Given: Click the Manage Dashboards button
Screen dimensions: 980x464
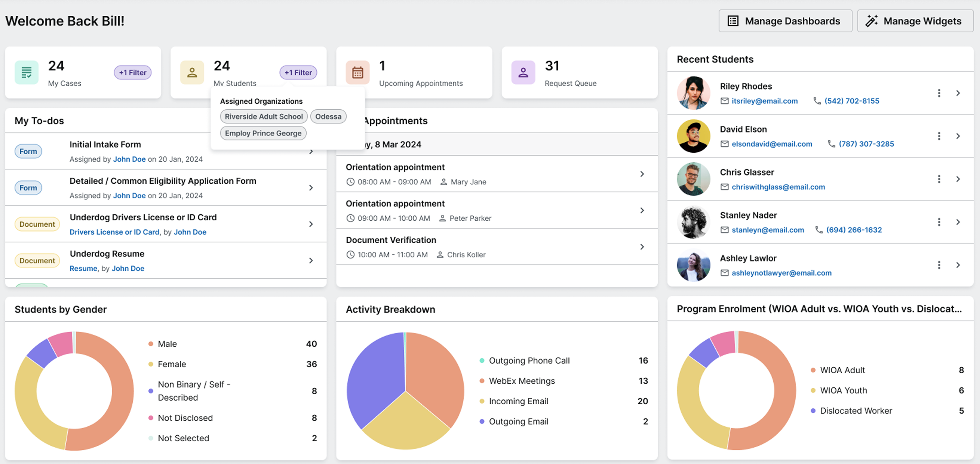Looking at the screenshot, I should 785,21.
